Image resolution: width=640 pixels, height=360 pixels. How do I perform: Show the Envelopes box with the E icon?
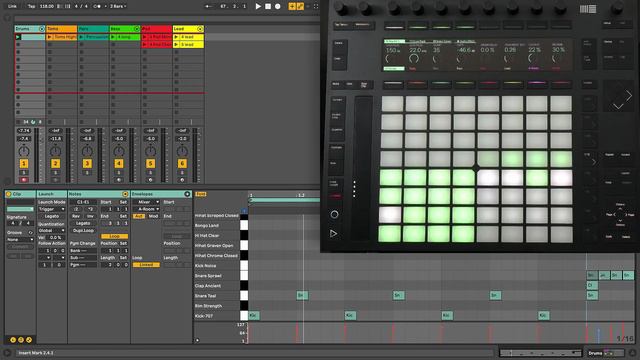tap(21, 340)
